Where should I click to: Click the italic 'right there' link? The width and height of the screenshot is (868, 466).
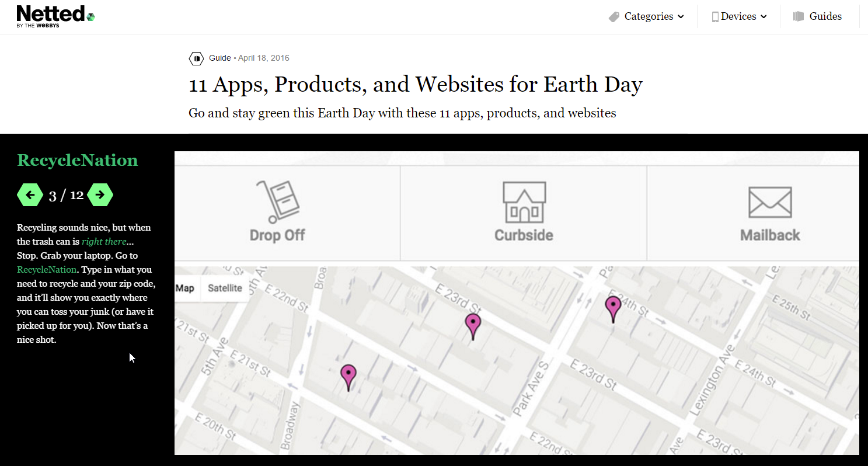click(104, 242)
